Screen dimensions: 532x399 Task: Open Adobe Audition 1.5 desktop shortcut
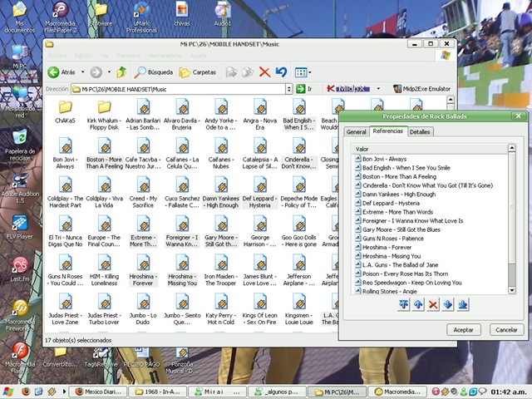coord(20,188)
